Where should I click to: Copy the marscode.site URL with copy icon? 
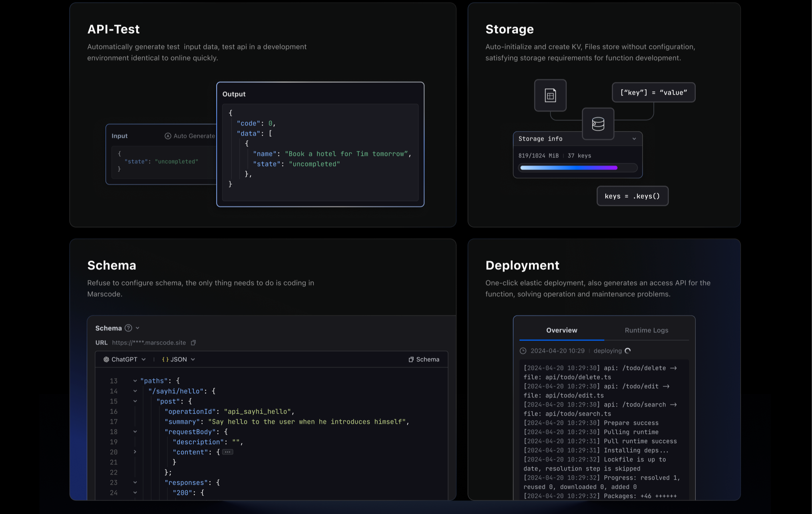(193, 343)
